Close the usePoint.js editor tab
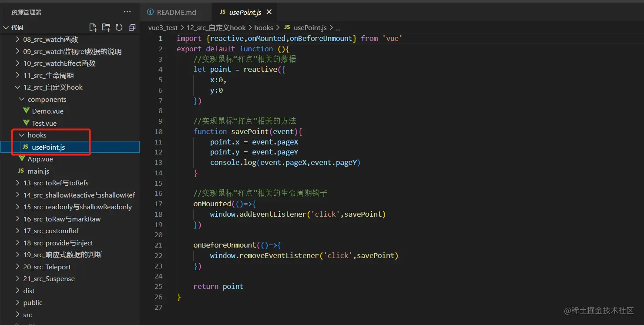 [x=269, y=12]
